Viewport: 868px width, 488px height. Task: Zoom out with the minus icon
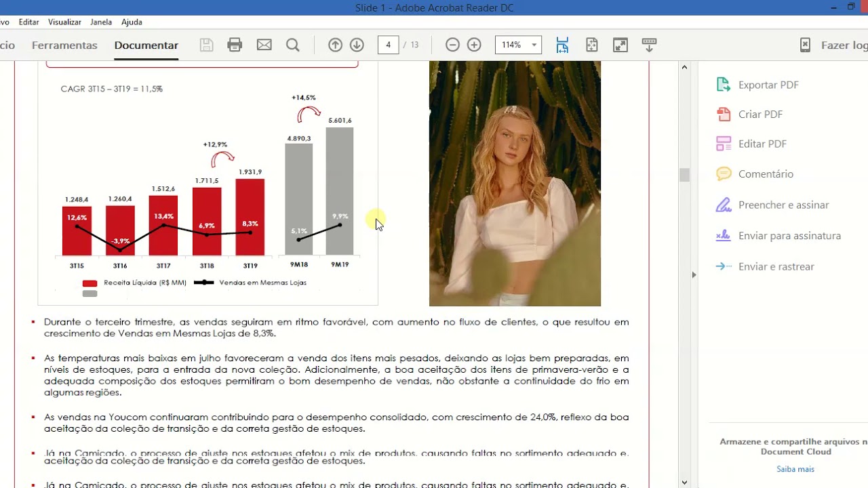452,45
